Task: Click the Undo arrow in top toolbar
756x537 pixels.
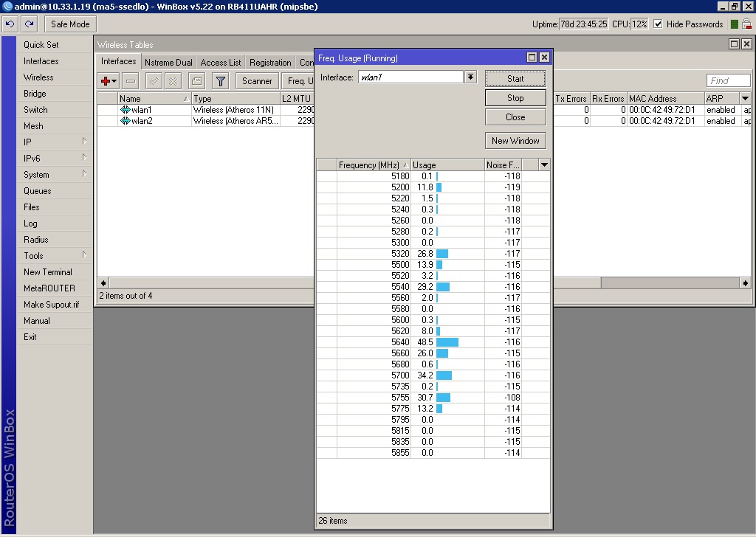Action: pyautogui.click(x=10, y=24)
